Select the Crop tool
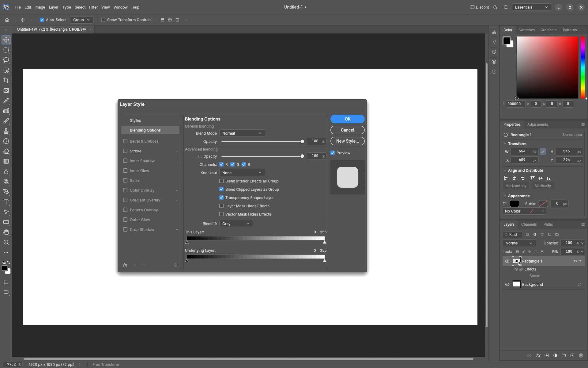 pyautogui.click(x=6, y=80)
